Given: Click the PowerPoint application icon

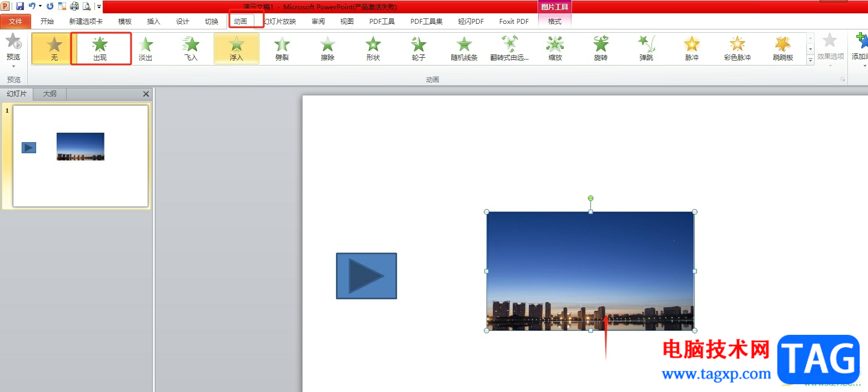Looking at the screenshot, I should click(6, 6).
